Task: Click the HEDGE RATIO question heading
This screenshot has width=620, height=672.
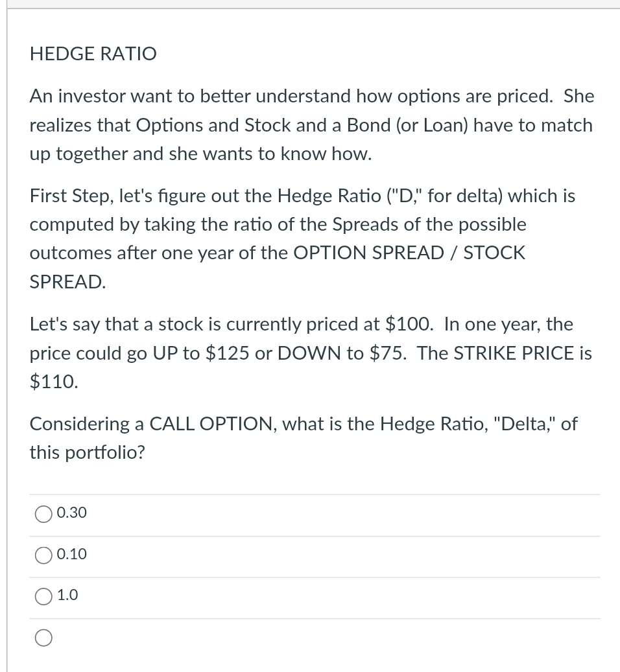Action: coord(93,54)
